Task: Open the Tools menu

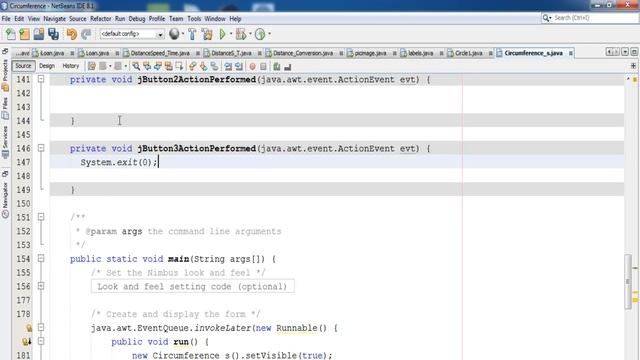Action: click(194, 19)
